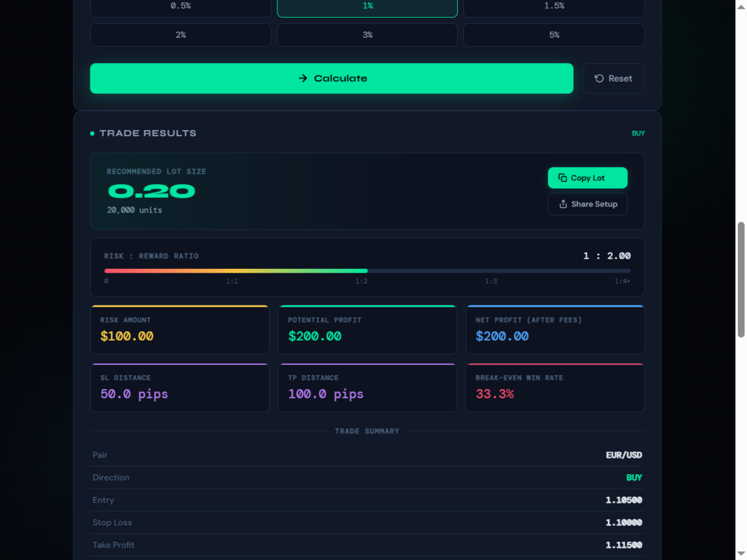This screenshot has width=747, height=560.
Task: Copy the recommended lot size
Action: click(587, 178)
